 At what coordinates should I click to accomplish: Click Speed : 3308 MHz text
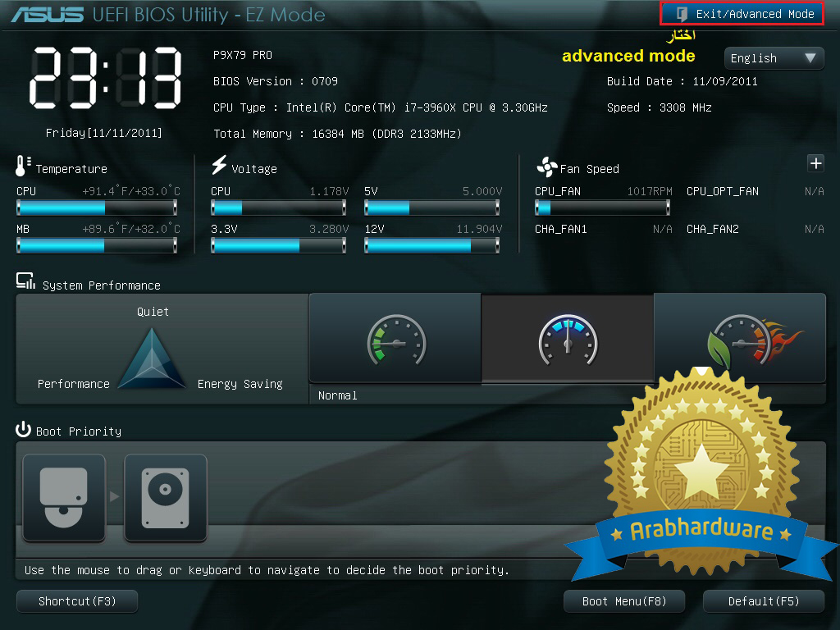coord(659,107)
